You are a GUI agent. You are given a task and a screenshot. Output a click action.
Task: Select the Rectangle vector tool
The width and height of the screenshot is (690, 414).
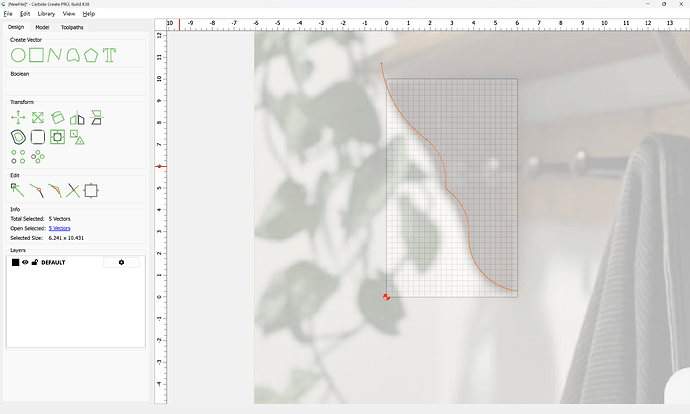click(36, 55)
